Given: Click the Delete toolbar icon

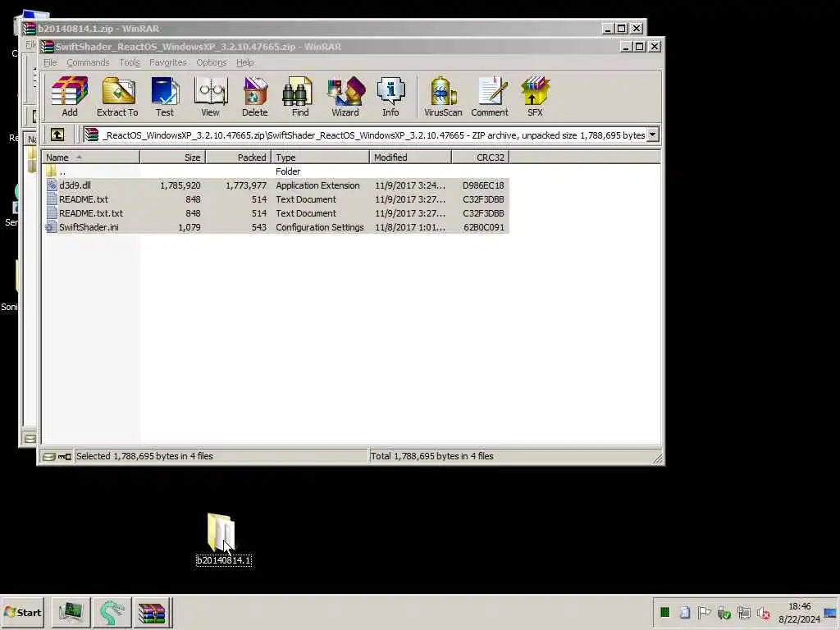Looking at the screenshot, I should click(x=254, y=97).
